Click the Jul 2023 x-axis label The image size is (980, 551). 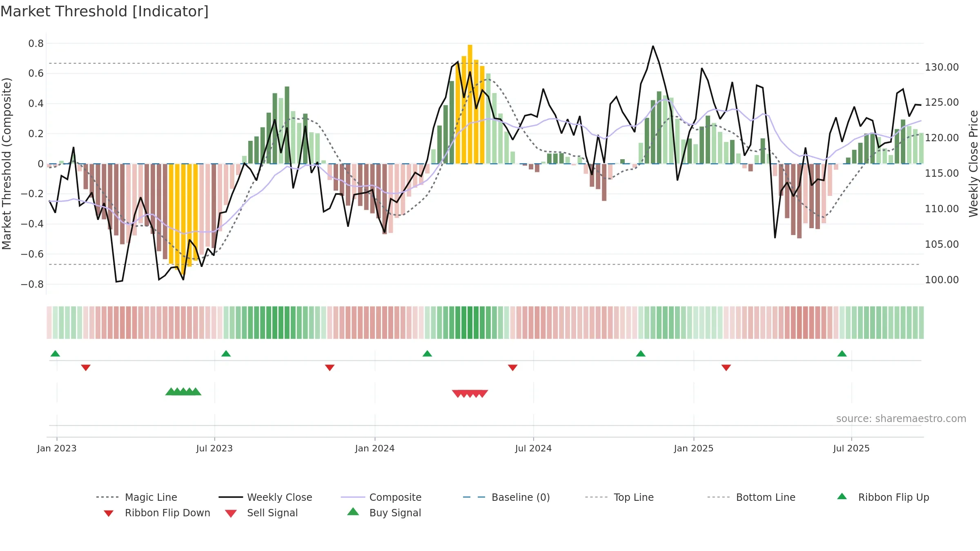tap(214, 448)
